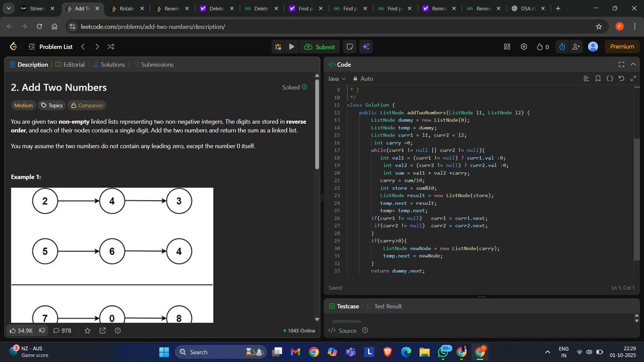Viewport: 644px width, 362px height.
Task: Open the Solutions tab
Action: point(109,64)
